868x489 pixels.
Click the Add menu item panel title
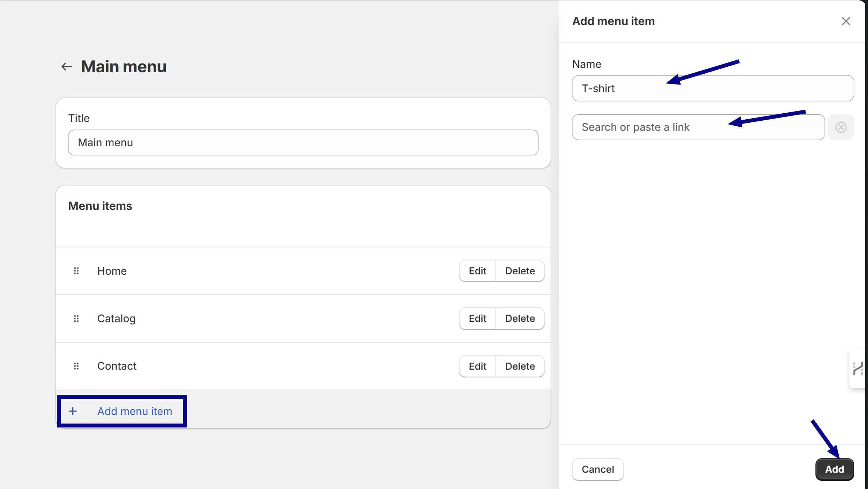tap(614, 21)
